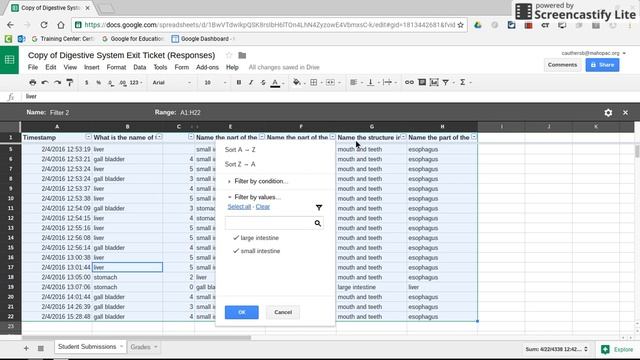Expand Filter by condition section
640x360 pixels.
click(258, 181)
